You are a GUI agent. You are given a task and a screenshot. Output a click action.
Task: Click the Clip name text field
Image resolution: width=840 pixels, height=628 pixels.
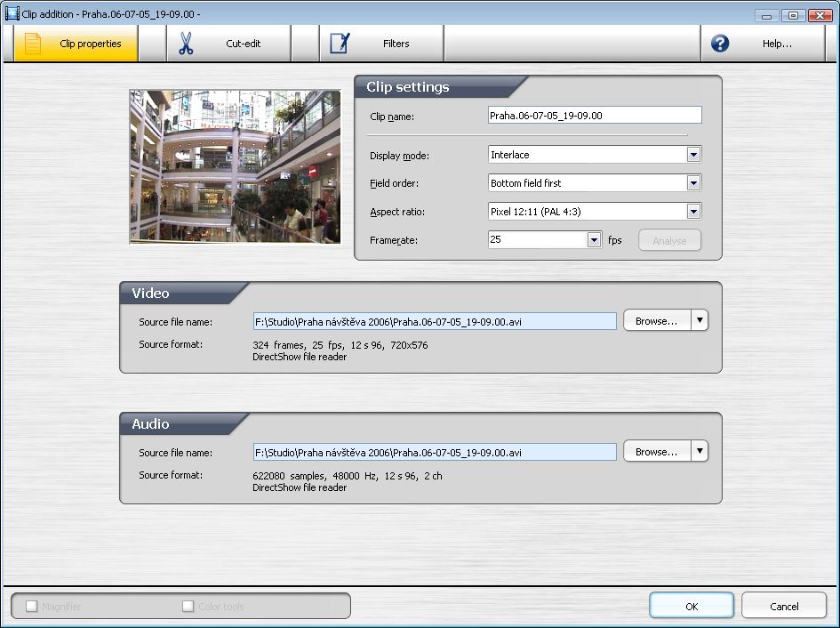[x=594, y=116]
